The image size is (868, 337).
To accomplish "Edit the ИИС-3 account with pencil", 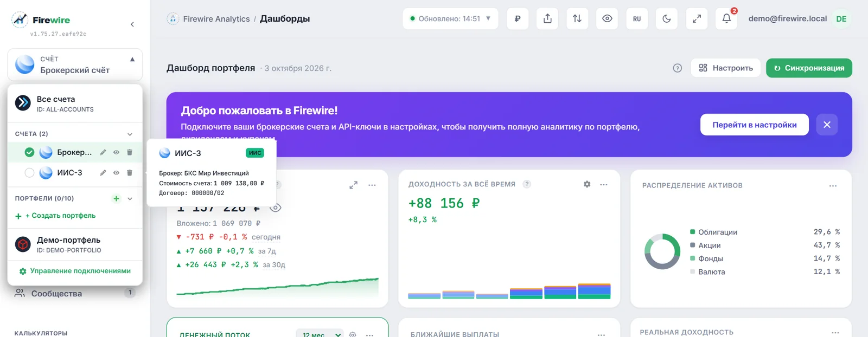I will click(103, 173).
